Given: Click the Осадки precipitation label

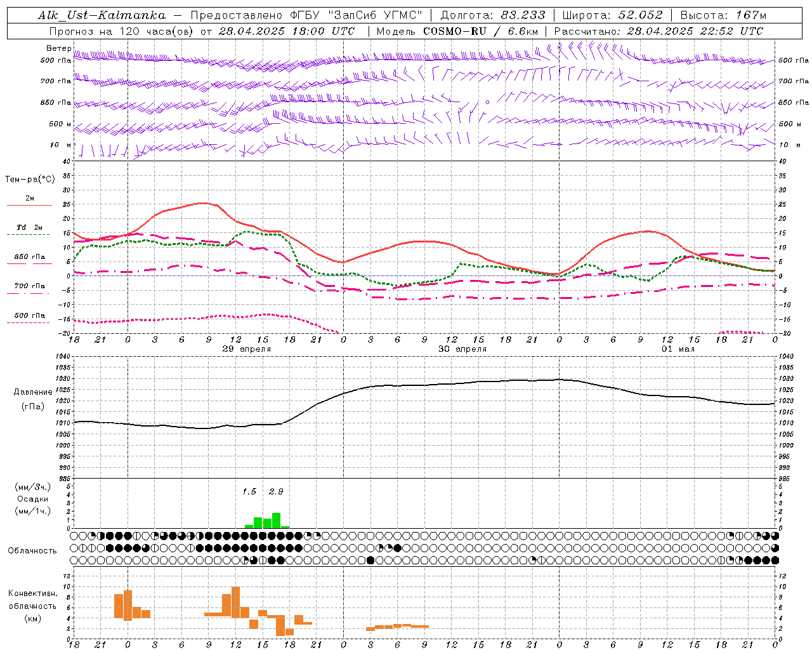Looking at the screenshot, I should tap(33, 499).
